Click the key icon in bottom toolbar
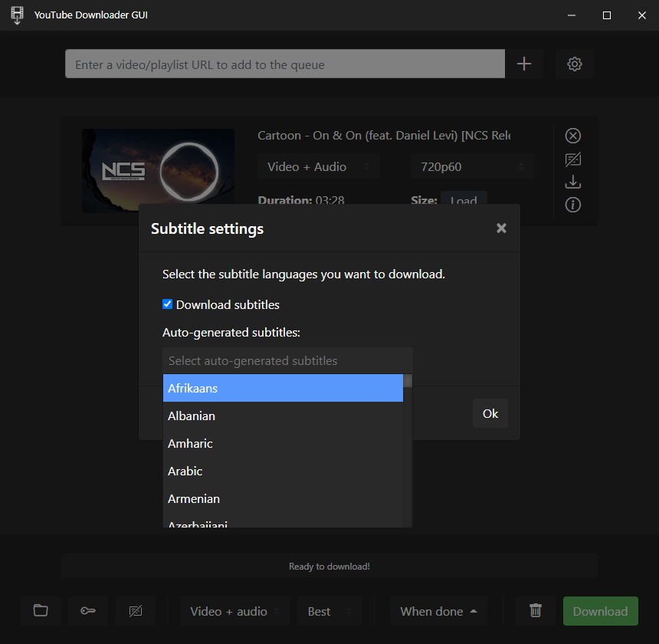 pyautogui.click(x=88, y=611)
